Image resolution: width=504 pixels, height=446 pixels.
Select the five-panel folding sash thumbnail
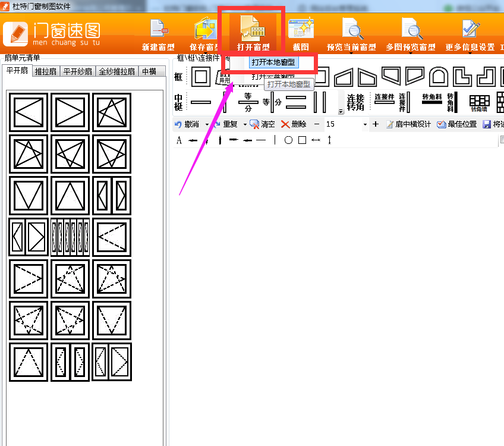point(70,237)
